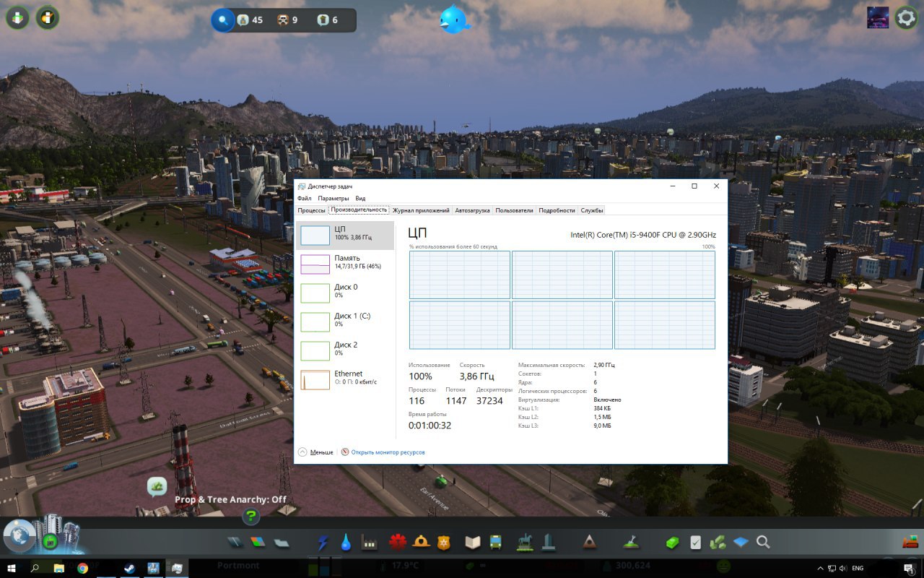The height and width of the screenshot is (578, 924).
Task: Click the top-left green arrow mod button
Action: [17, 17]
